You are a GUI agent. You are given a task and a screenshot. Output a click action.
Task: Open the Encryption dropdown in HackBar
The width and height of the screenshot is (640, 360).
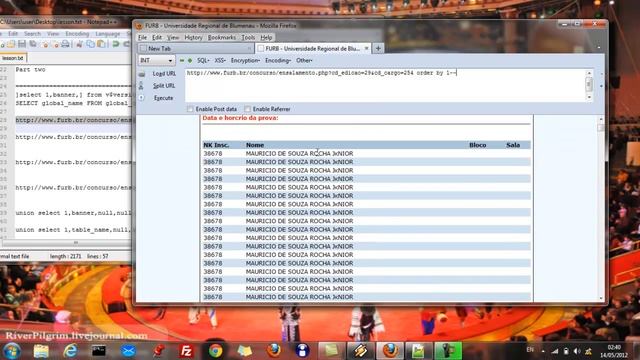point(245,60)
